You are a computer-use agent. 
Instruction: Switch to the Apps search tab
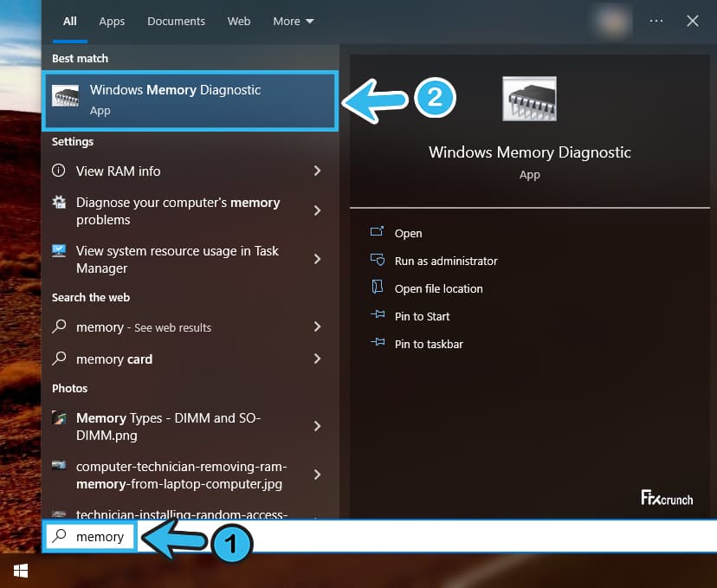[112, 22]
